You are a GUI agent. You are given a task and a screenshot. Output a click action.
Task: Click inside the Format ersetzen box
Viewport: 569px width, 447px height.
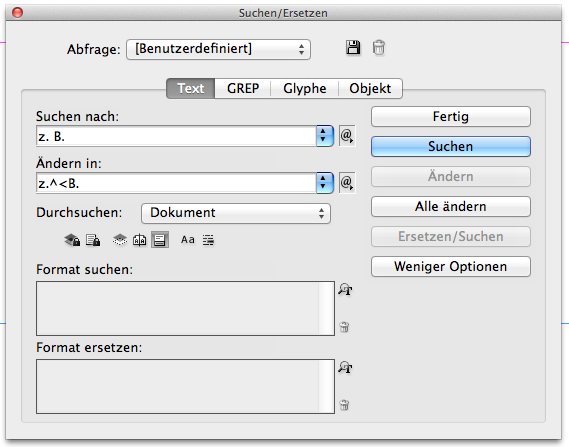[x=185, y=386]
